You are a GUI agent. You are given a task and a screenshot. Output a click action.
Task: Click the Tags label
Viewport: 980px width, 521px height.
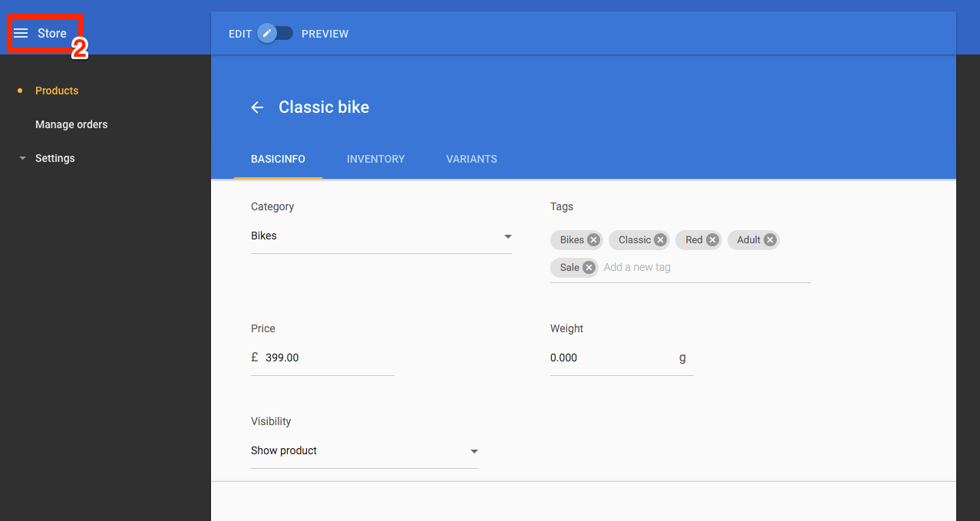click(x=562, y=206)
